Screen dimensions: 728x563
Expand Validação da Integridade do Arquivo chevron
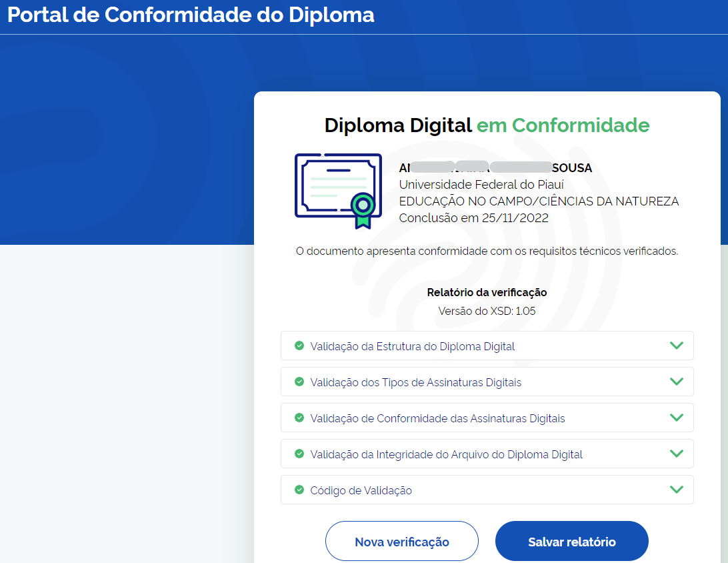[677, 454]
